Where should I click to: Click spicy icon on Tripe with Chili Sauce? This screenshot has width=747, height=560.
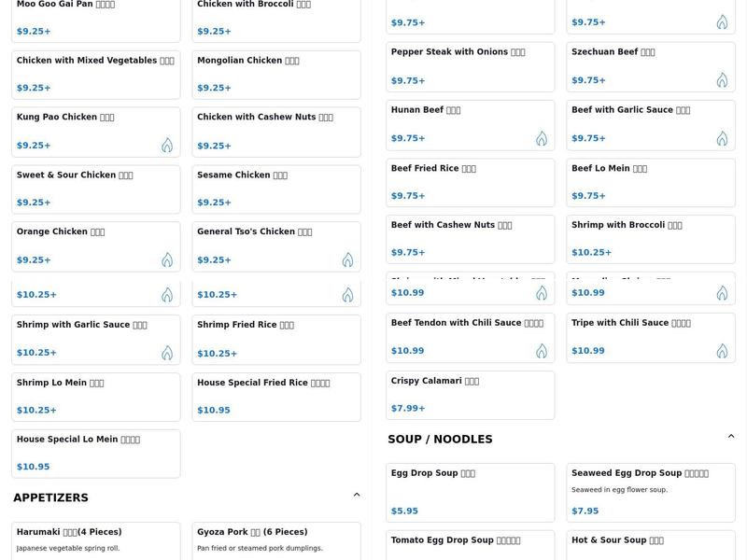[722, 351]
